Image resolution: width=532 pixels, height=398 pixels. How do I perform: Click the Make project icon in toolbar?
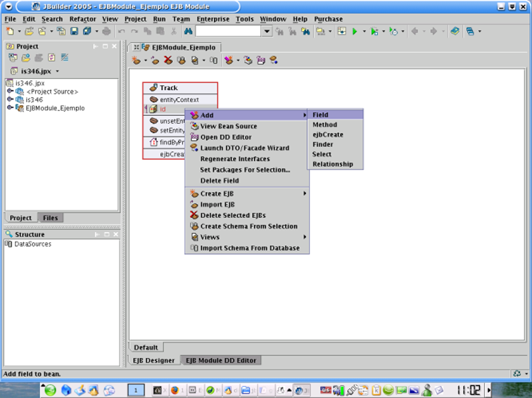point(320,31)
